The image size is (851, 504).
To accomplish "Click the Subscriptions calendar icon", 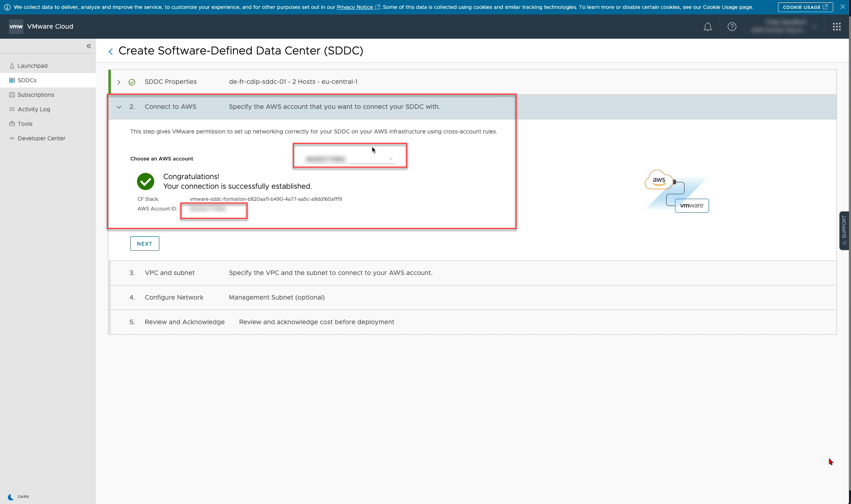I will pyautogui.click(x=12, y=95).
